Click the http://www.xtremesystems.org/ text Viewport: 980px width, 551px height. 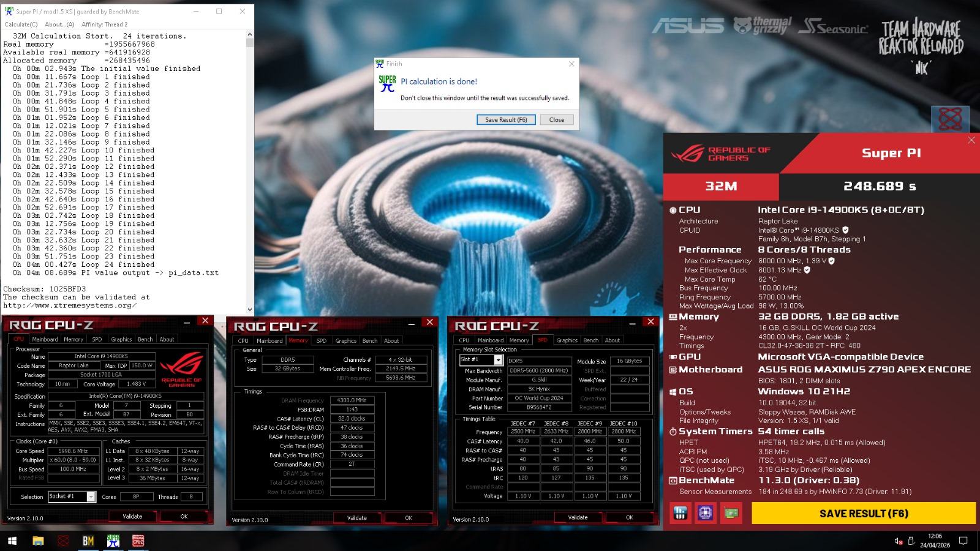pos(70,305)
